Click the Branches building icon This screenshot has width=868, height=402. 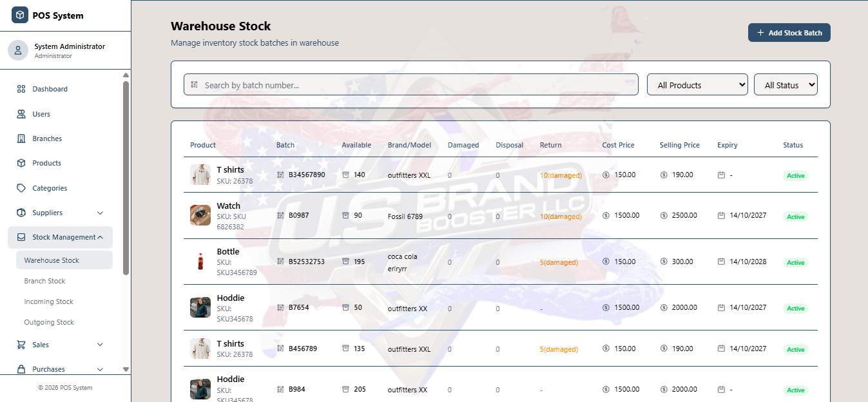[21, 139]
